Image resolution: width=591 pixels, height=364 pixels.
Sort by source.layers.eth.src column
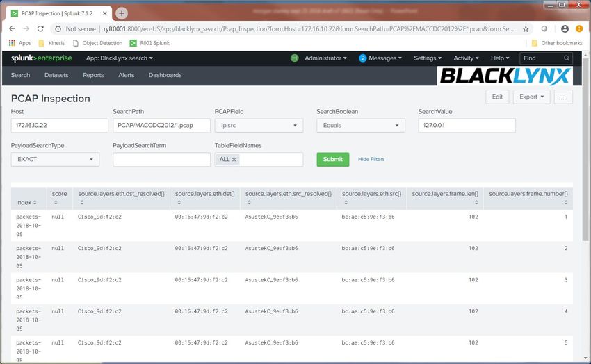[372, 197]
